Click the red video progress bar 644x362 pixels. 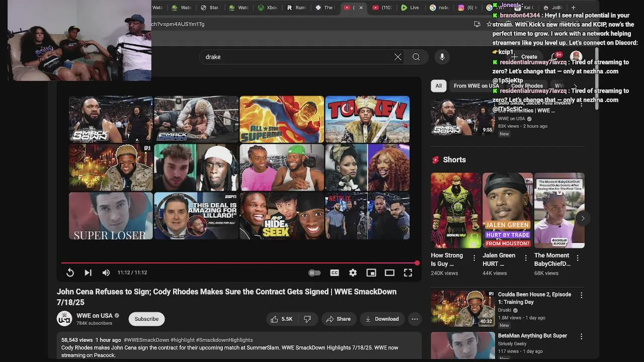(239, 263)
